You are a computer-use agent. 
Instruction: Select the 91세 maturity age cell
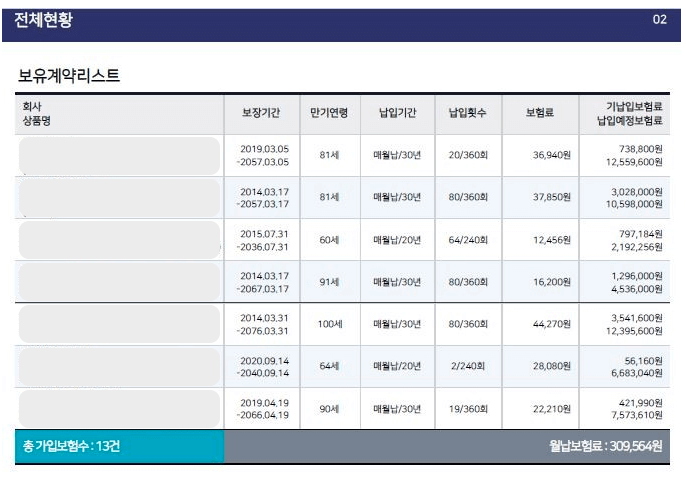pos(329,282)
